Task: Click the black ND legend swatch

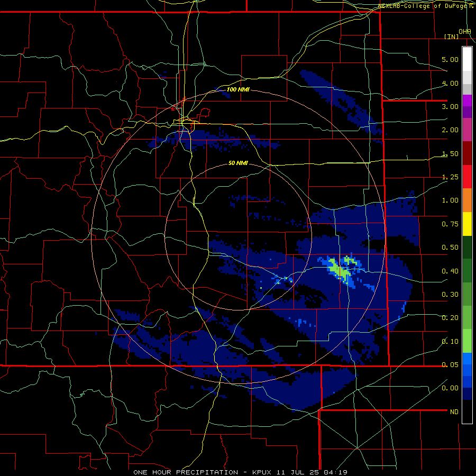Action: pos(467,411)
